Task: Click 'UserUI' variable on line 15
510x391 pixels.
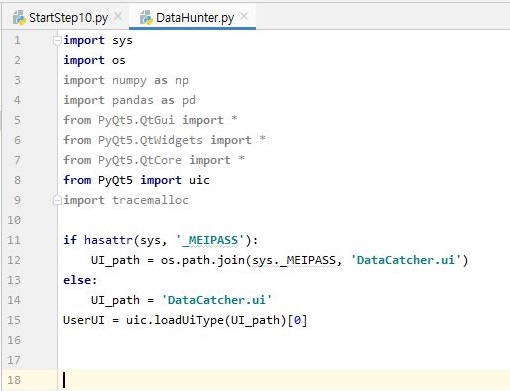Action: pos(84,320)
